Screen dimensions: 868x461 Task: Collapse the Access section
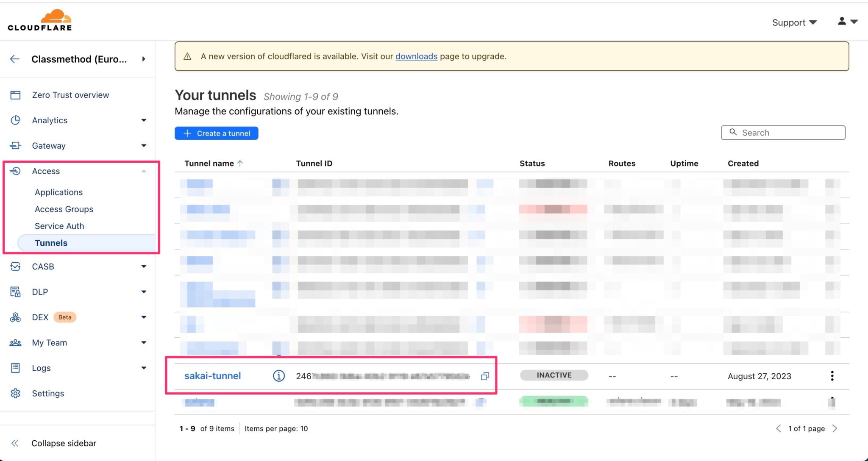144,171
